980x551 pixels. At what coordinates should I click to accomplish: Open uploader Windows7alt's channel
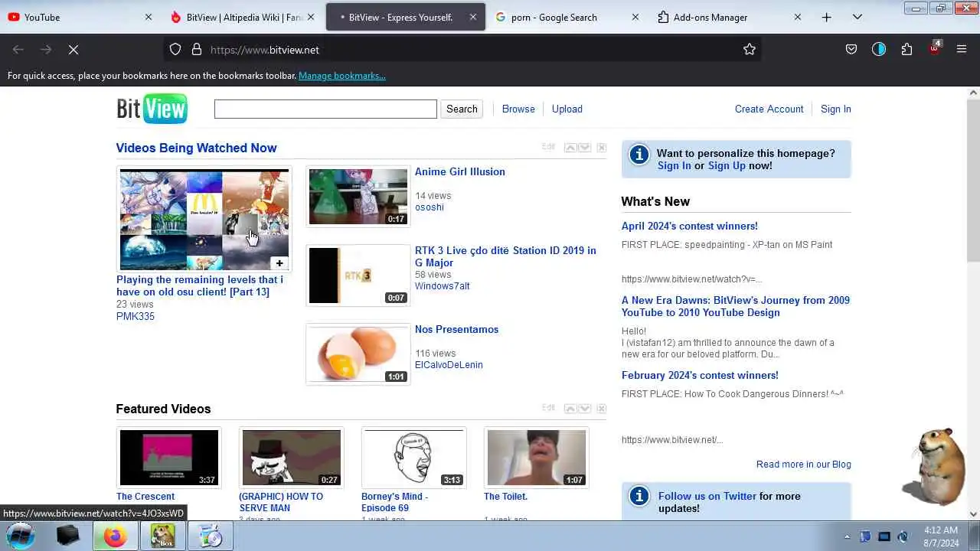click(x=443, y=286)
